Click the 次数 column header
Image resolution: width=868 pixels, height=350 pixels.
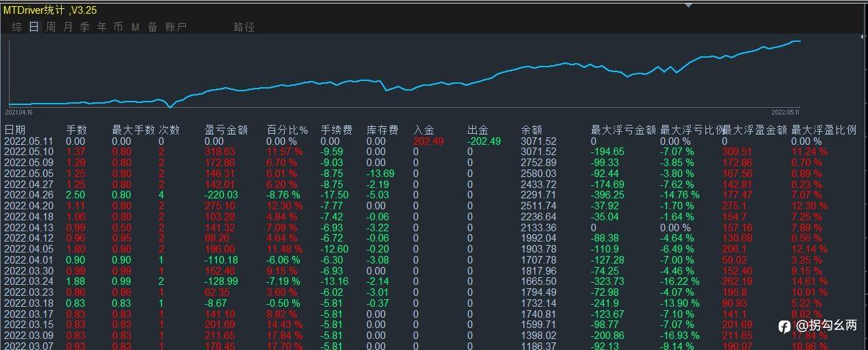click(x=169, y=130)
